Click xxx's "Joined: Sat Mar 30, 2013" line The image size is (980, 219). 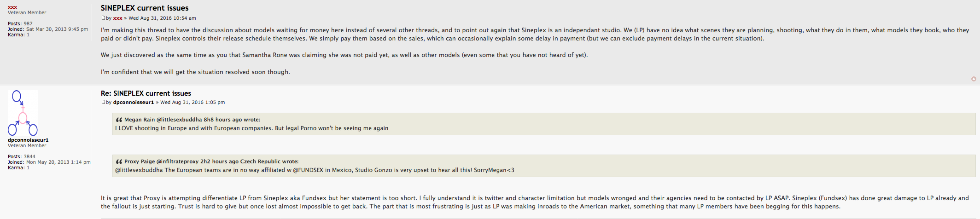48,29
